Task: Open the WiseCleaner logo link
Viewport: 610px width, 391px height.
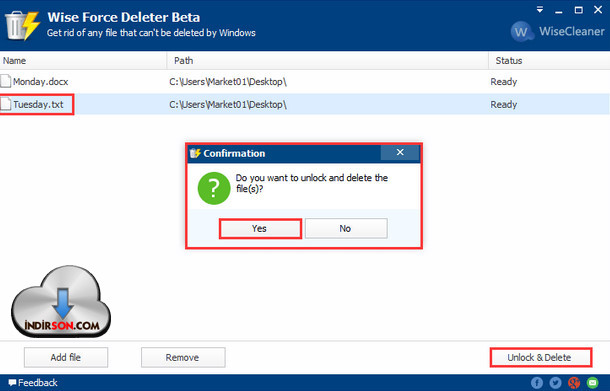Action: pos(557,32)
